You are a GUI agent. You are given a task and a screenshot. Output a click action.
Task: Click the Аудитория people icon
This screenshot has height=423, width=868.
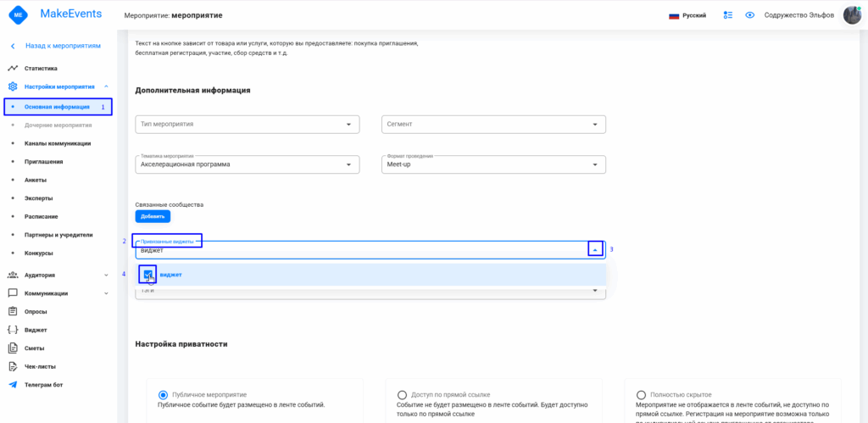(13, 275)
